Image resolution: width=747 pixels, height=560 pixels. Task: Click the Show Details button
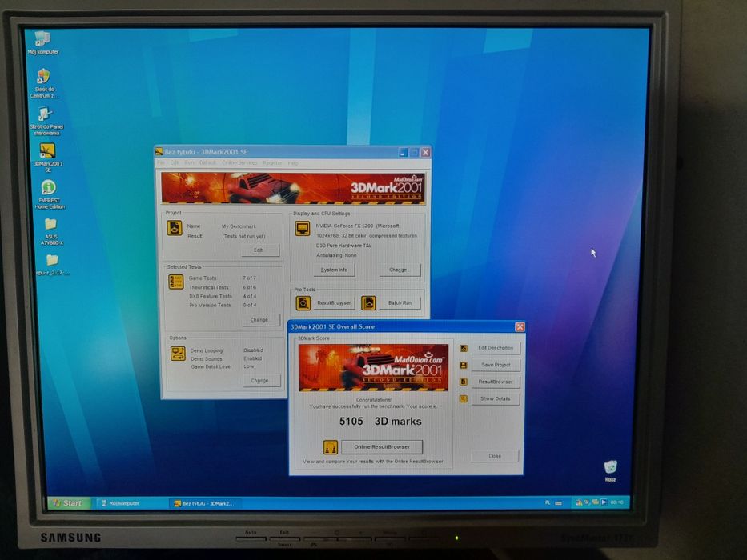(x=496, y=398)
